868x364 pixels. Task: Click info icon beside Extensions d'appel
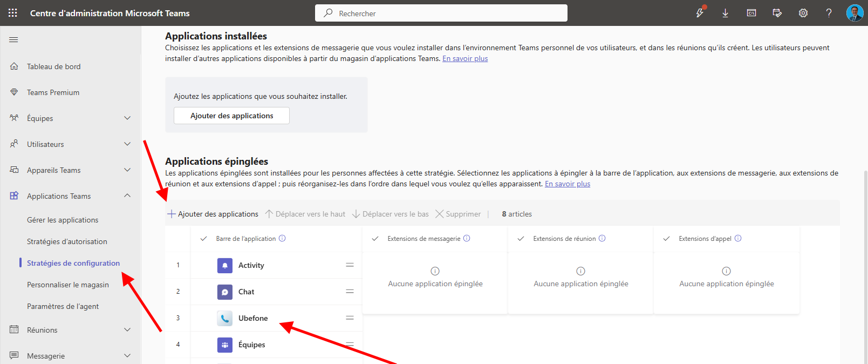click(x=738, y=238)
